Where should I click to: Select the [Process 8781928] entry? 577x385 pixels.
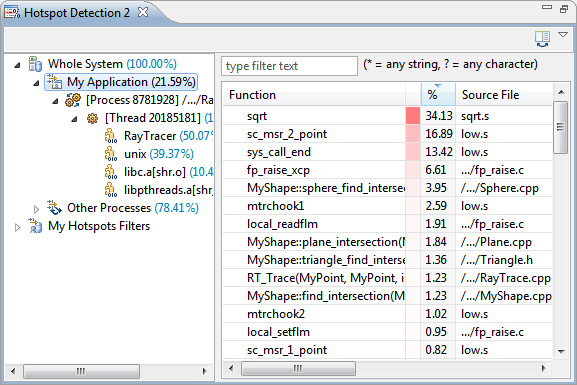tap(149, 100)
